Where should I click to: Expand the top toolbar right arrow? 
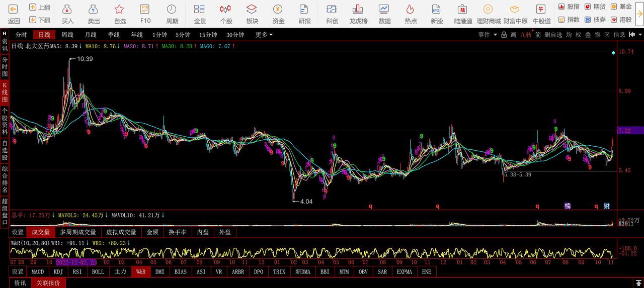(x=638, y=13)
